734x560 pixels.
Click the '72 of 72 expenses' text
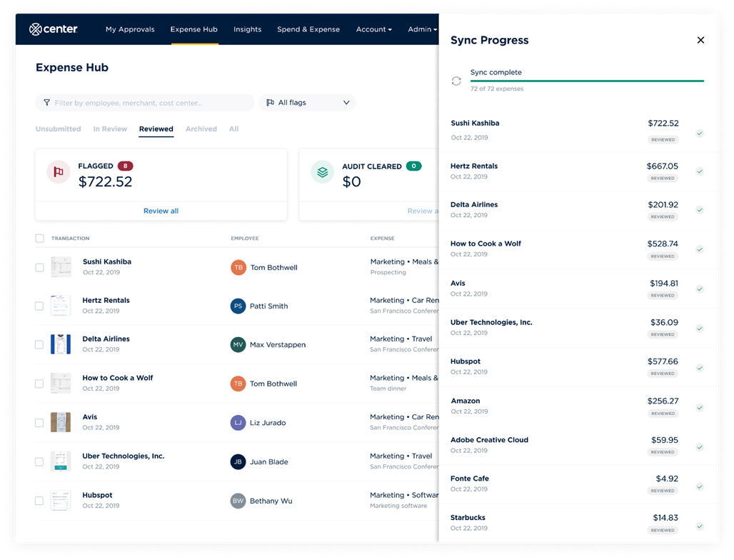click(x=497, y=89)
